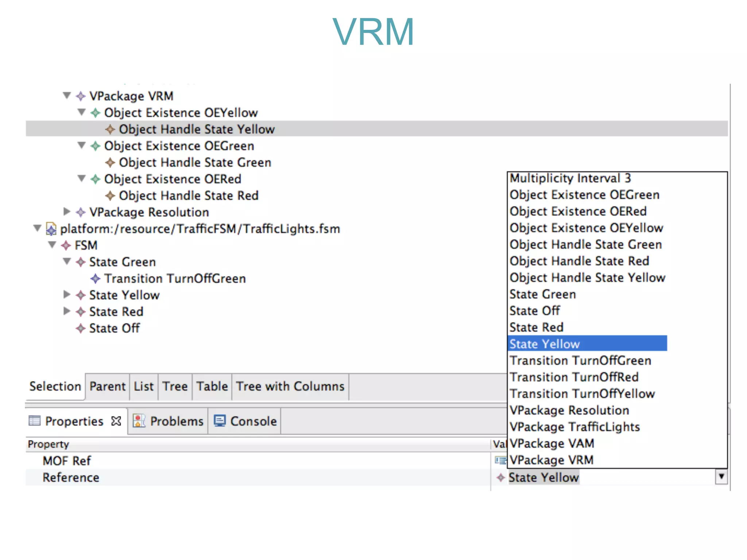Click the MOF Ref value icon
This screenshot has width=747, height=560.
coord(500,460)
